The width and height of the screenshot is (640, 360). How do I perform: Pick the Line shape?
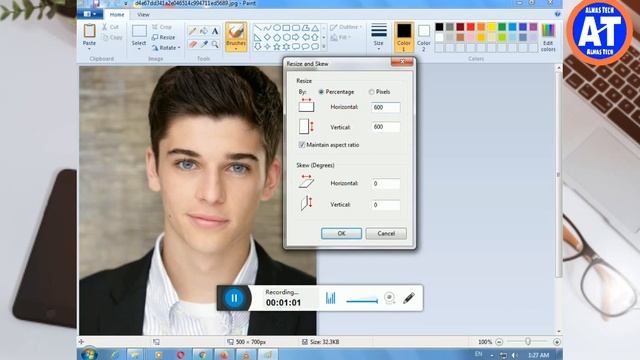pyautogui.click(x=258, y=28)
